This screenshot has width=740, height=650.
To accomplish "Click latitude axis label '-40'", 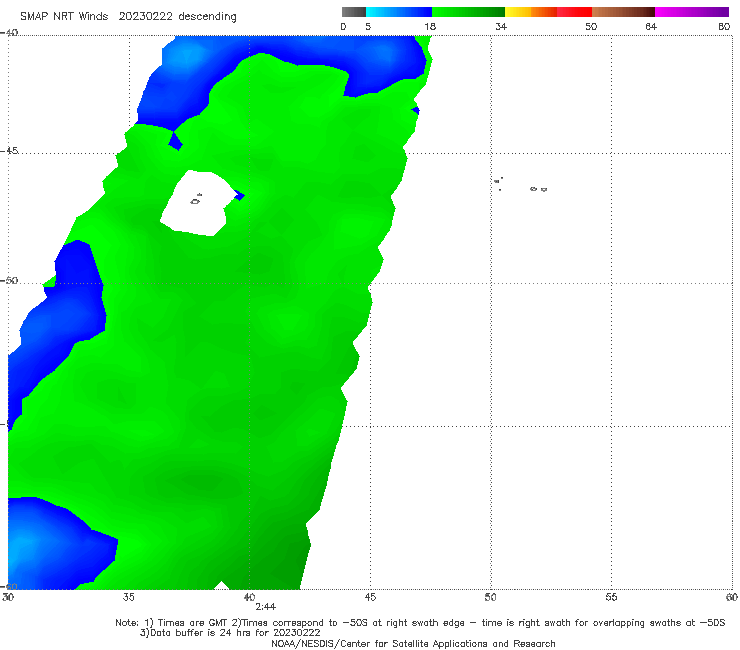I will click(9, 33).
